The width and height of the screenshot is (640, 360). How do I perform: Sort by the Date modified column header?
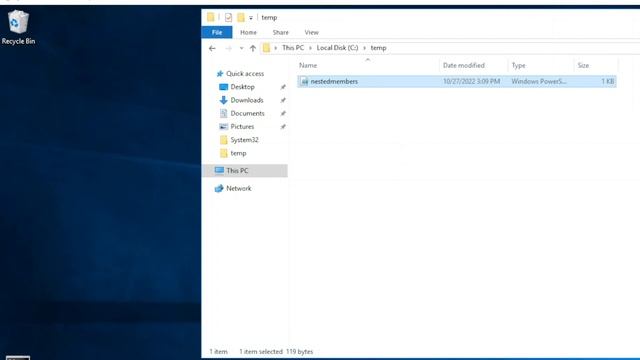coord(464,65)
